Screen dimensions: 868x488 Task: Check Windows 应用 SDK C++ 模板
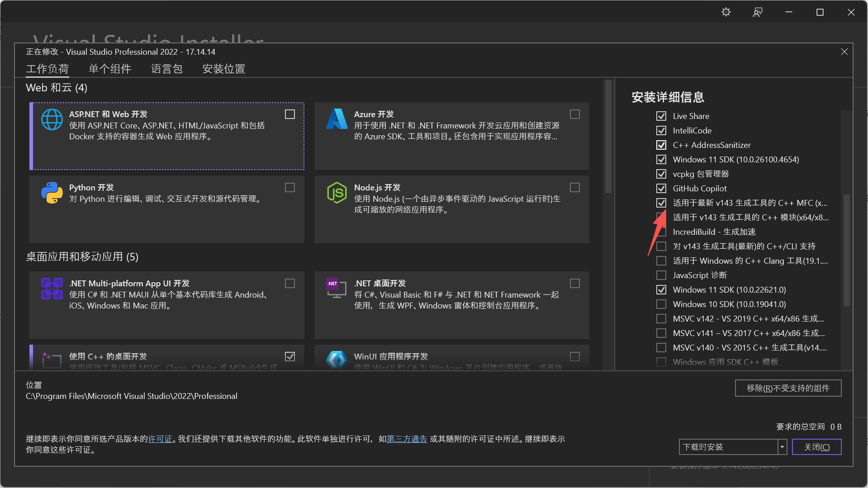pos(661,362)
